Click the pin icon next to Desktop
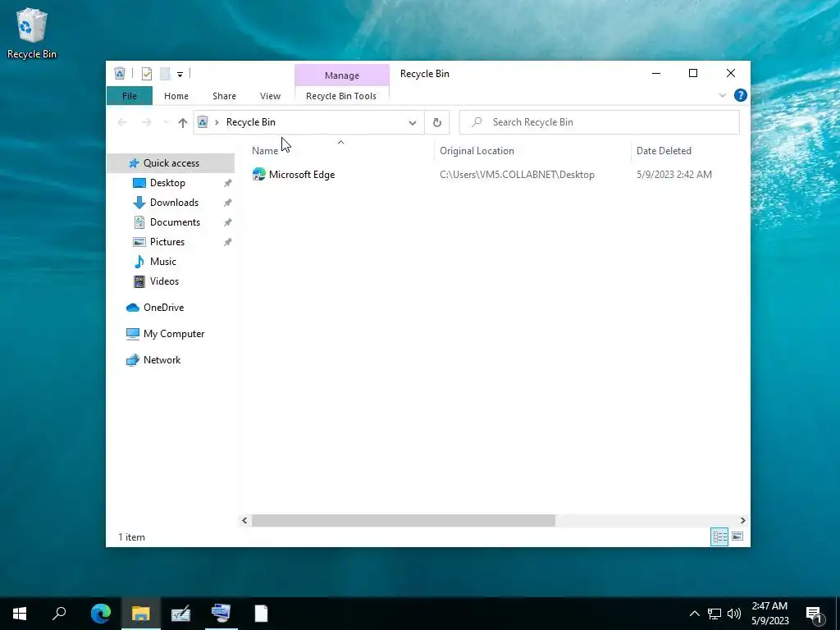This screenshot has height=630, width=840. coord(228,183)
